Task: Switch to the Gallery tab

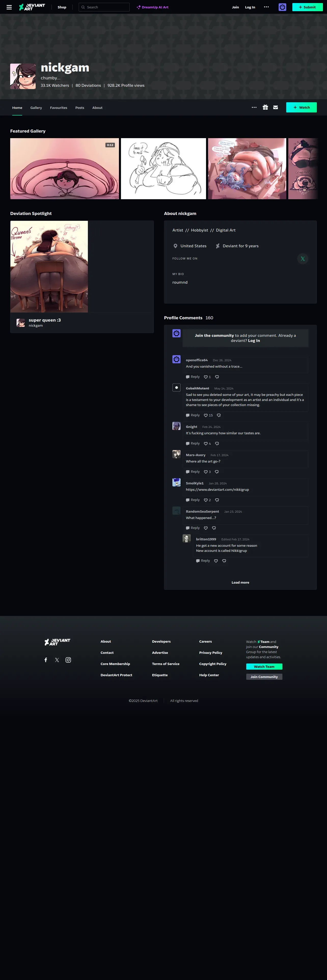Action: pos(36,108)
